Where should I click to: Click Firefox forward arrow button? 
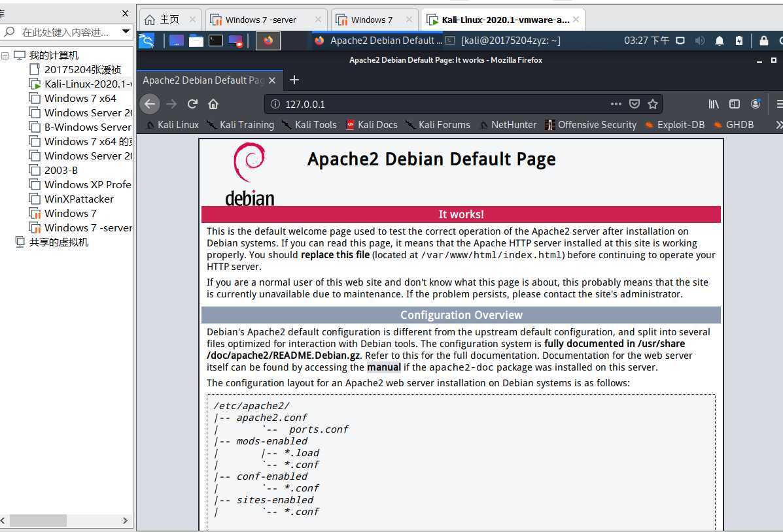[x=171, y=104]
